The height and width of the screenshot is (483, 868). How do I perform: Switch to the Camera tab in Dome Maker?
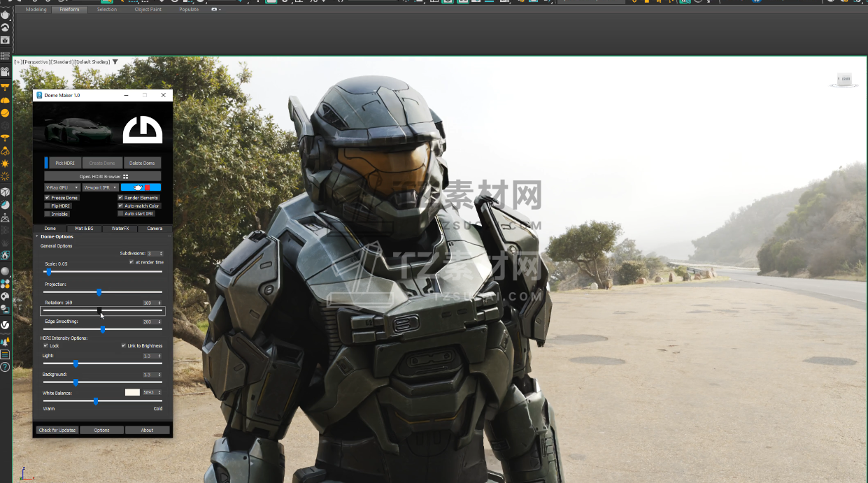click(x=155, y=229)
